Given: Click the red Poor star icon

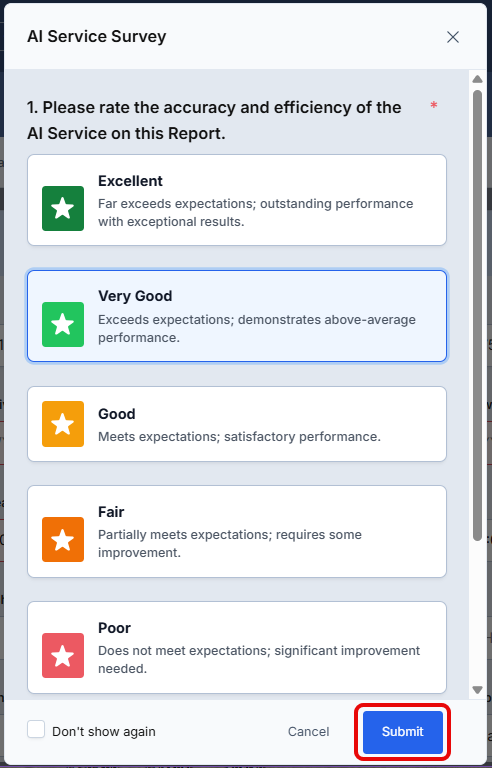Looking at the screenshot, I should pos(63,655).
